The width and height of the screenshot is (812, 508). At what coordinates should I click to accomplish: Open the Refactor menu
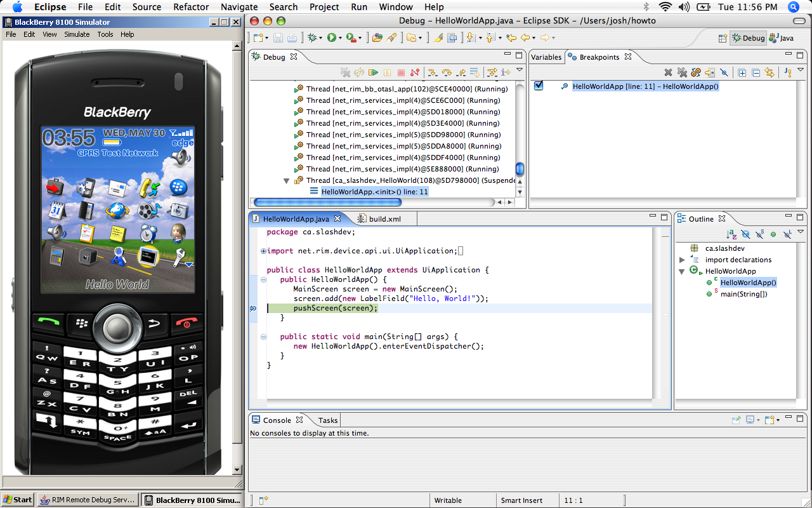coord(191,7)
